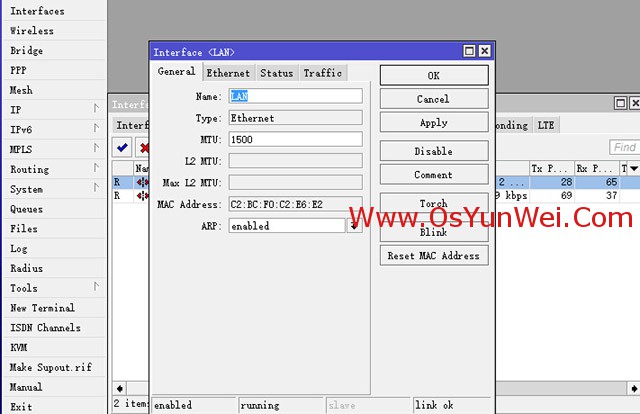The width and height of the screenshot is (640, 414).
Task: Open the Traffic tab
Action: [x=322, y=73]
